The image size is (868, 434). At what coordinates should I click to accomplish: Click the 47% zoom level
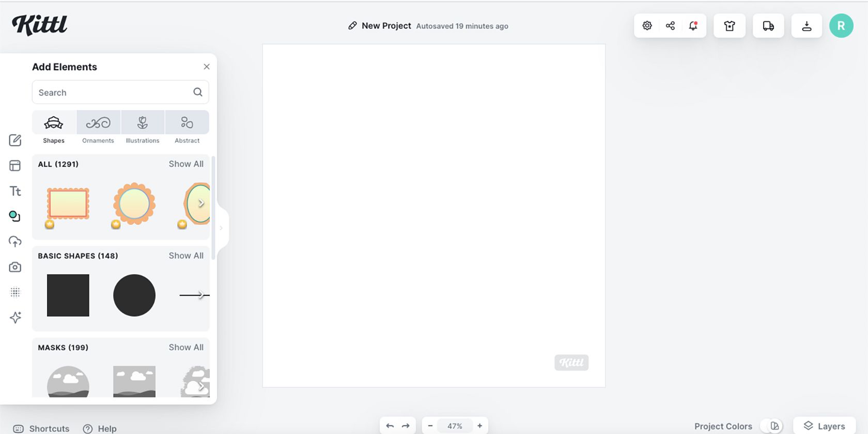(x=455, y=426)
